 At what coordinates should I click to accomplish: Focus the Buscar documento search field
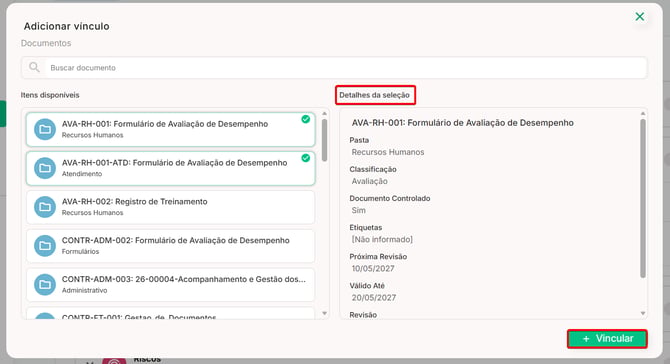[334, 68]
